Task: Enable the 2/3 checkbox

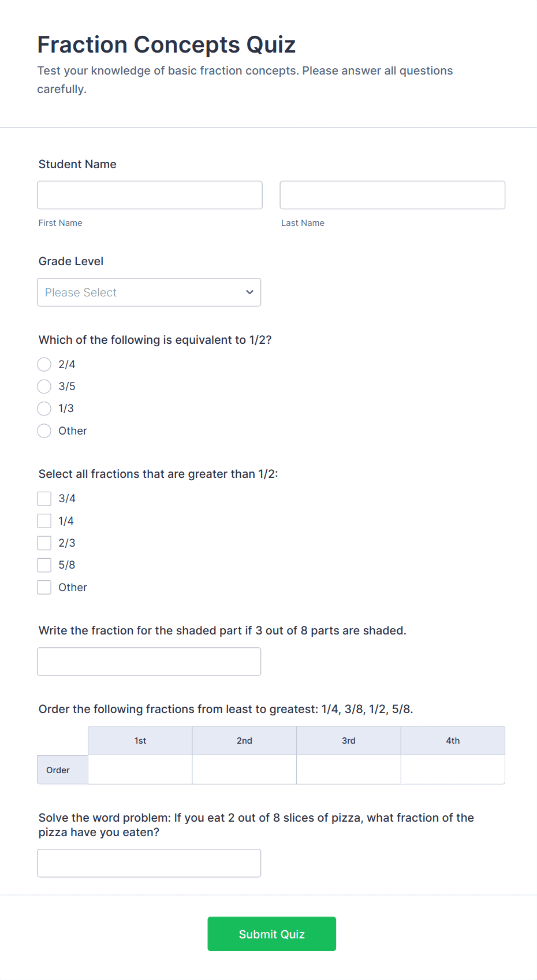Action: pyautogui.click(x=44, y=543)
